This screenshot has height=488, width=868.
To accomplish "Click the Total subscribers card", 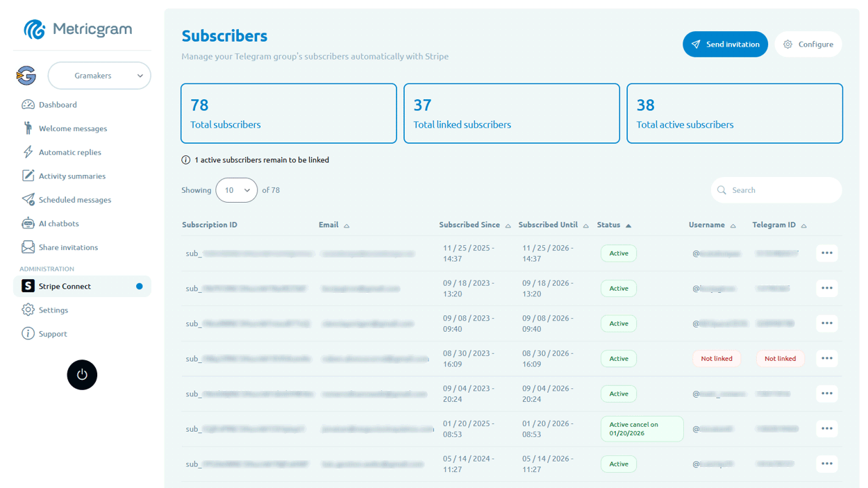I will click(289, 114).
